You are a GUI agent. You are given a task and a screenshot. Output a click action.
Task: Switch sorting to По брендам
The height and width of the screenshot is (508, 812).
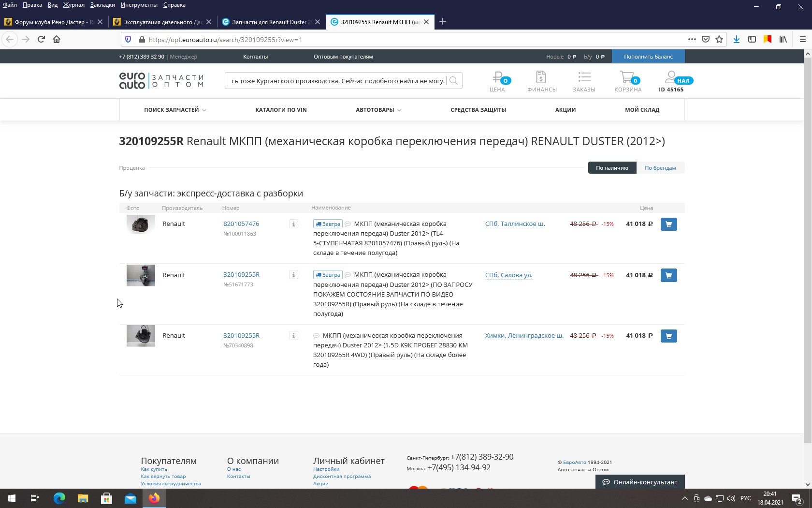click(x=660, y=168)
